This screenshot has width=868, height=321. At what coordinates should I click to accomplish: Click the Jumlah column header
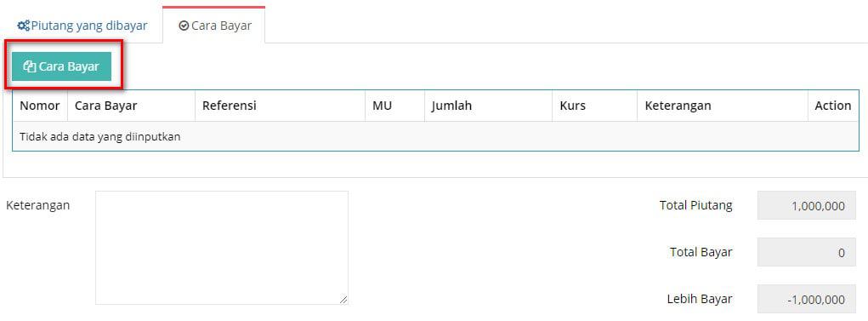coord(488,106)
